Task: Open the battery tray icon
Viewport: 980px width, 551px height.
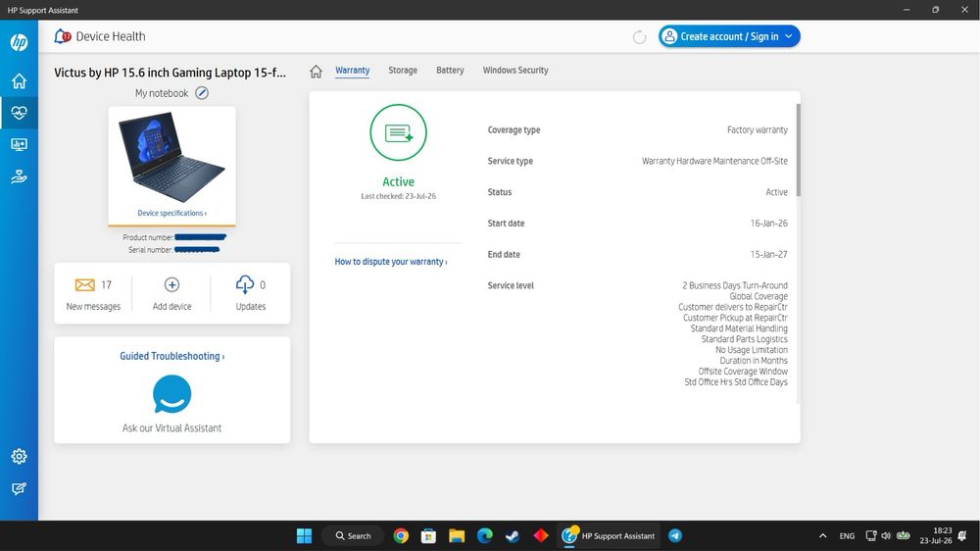Action: 904,536
